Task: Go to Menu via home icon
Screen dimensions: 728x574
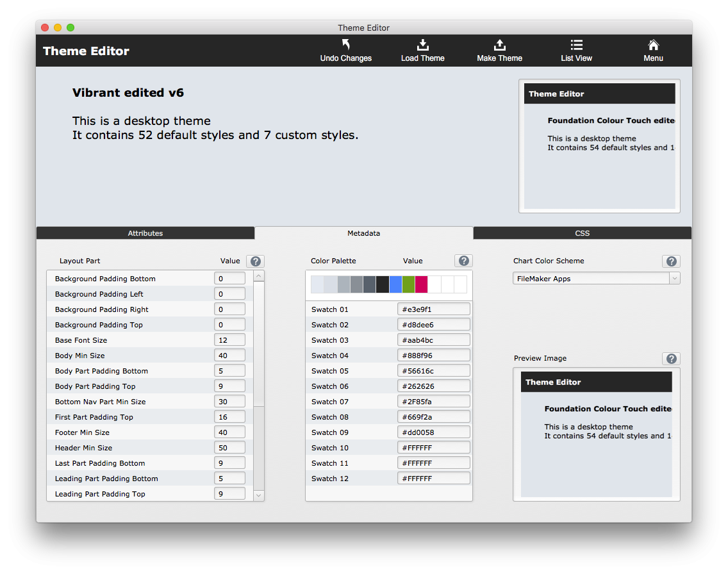Action: pyautogui.click(x=653, y=45)
